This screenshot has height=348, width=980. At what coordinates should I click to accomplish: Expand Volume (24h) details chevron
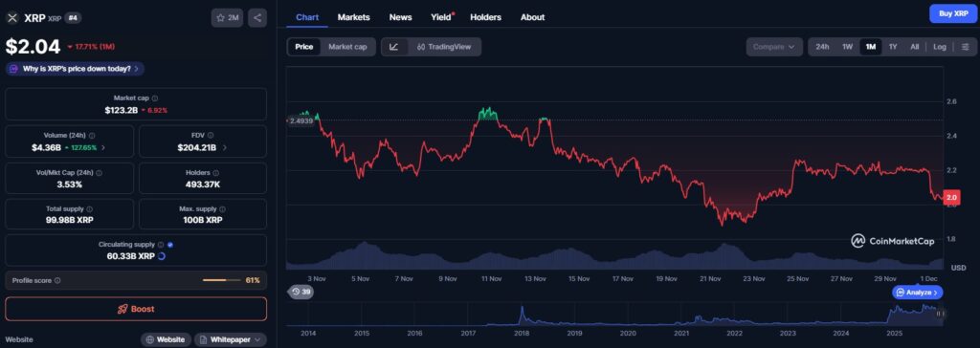coord(103,148)
